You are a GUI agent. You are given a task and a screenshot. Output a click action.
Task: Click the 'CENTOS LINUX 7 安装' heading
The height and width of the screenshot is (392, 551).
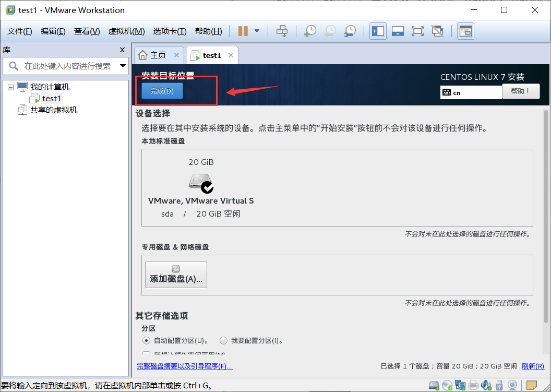click(x=482, y=77)
